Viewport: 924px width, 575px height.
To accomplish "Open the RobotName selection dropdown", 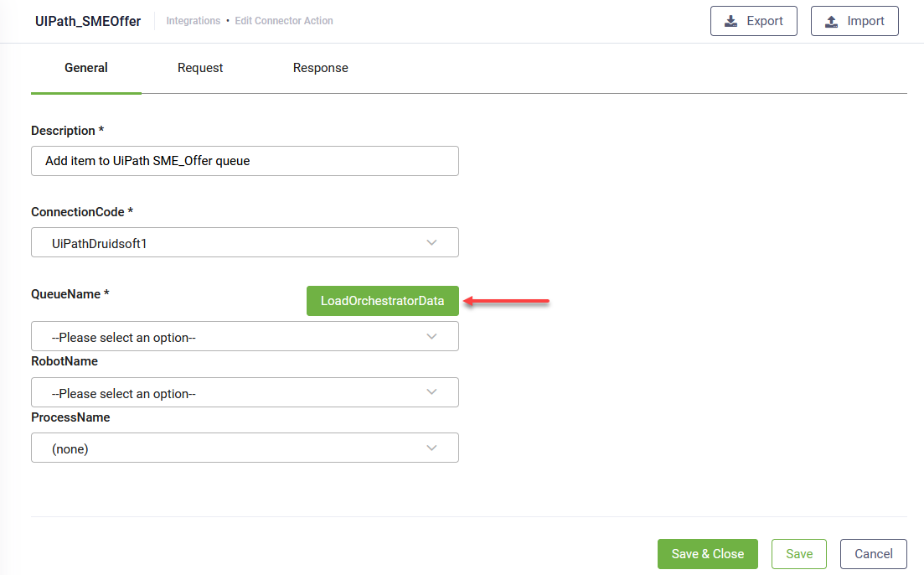I will (245, 391).
